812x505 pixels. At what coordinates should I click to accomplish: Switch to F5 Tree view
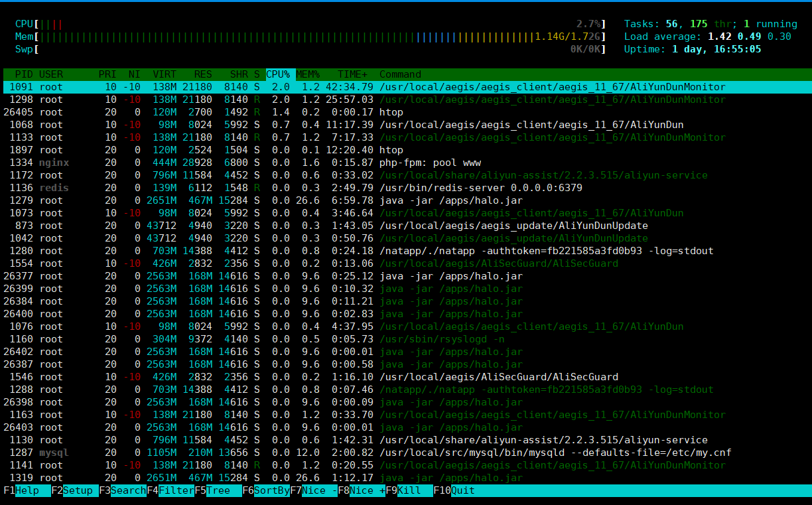pyautogui.click(x=218, y=490)
